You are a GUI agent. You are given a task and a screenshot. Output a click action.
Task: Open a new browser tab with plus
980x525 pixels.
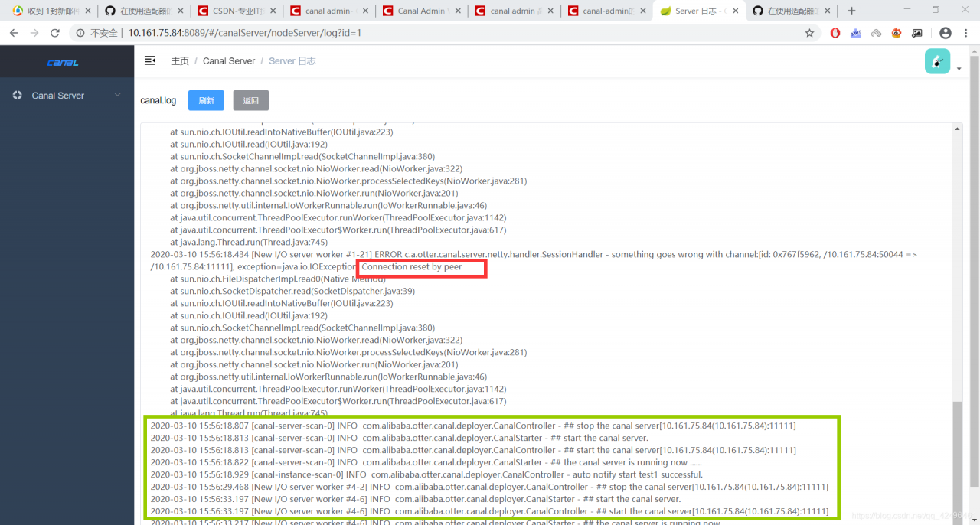point(851,11)
